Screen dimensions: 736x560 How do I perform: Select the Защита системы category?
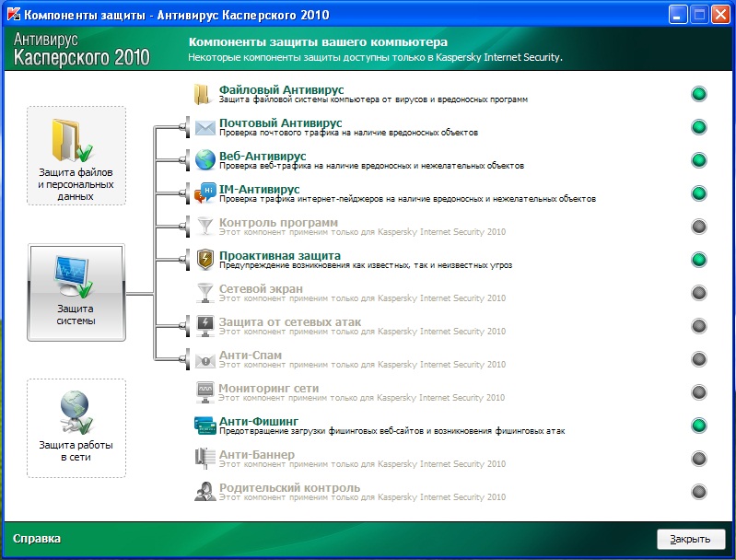click(76, 293)
